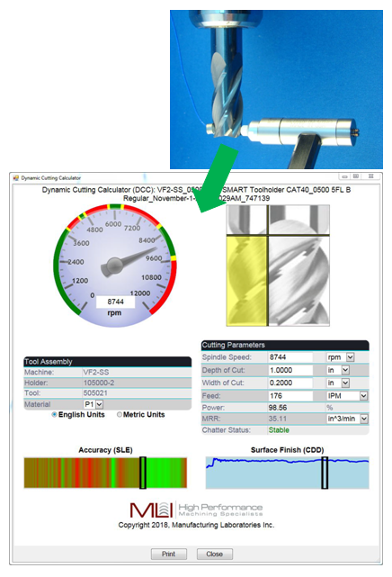Click the yellow cut region on tool image
392x577 pixels.
pyautogui.click(x=246, y=281)
